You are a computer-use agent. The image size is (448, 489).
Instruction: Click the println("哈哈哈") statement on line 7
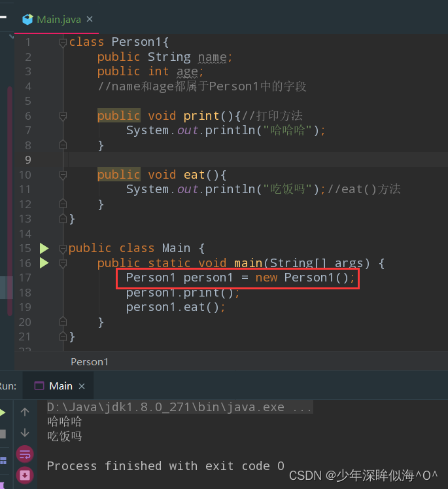(226, 130)
